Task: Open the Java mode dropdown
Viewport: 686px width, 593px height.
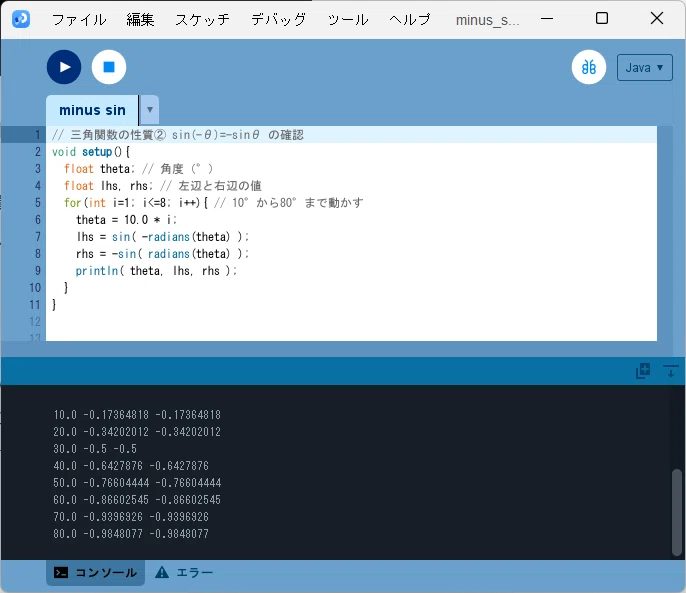Action: click(644, 67)
